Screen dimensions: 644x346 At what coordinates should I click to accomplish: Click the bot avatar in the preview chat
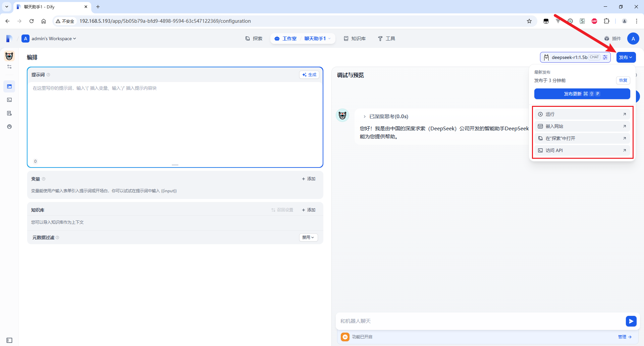click(x=342, y=116)
